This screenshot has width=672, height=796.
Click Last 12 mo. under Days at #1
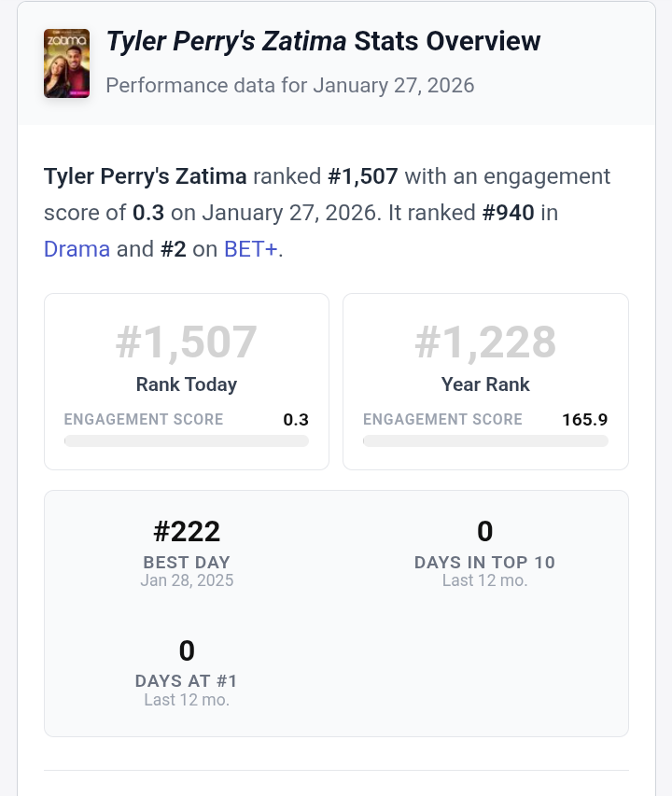pyautogui.click(x=187, y=700)
